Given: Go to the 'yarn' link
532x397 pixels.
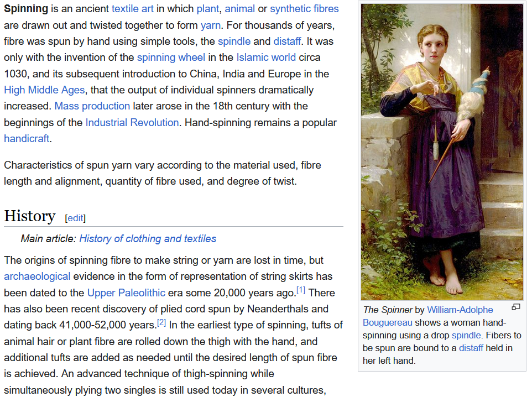Looking at the screenshot, I should pos(211,25).
